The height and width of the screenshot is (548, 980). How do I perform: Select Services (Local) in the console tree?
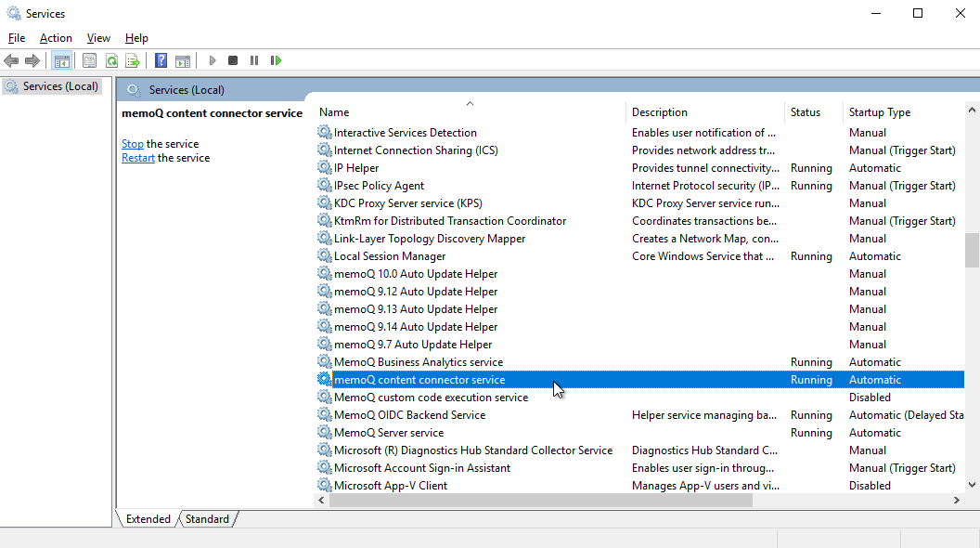coord(60,86)
